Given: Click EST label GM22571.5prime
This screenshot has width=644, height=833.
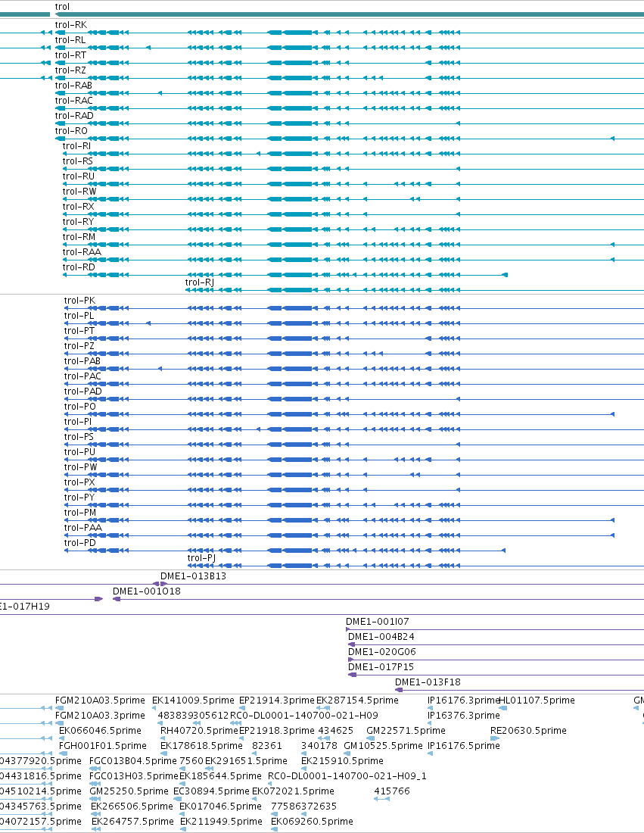Looking at the screenshot, I should pyautogui.click(x=406, y=731).
